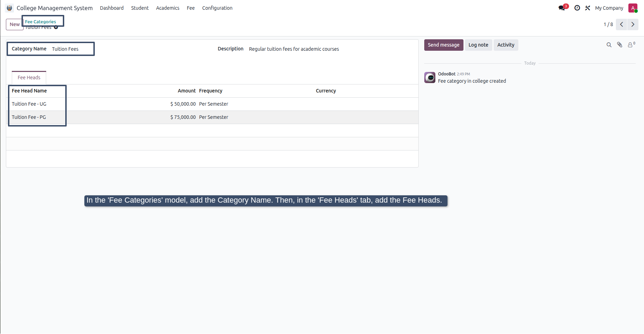The height and width of the screenshot is (334, 644).
Task: Show followers icon in chatter
Action: click(631, 44)
